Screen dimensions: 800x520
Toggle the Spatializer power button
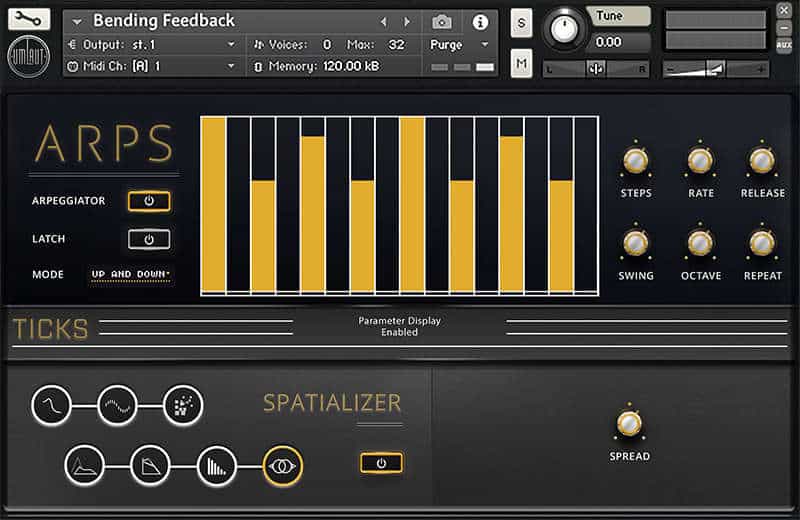[x=381, y=463]
